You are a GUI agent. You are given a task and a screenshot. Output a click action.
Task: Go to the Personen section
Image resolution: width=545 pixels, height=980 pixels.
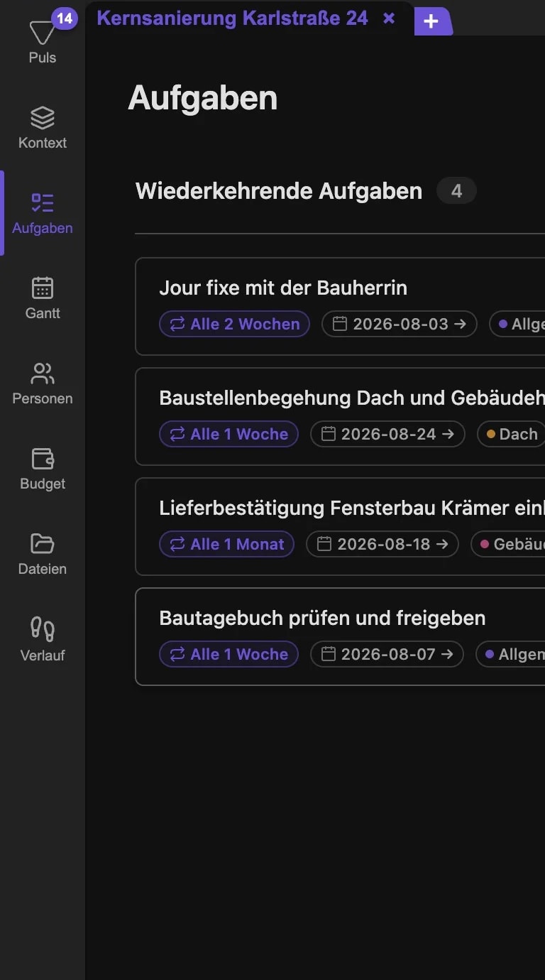(x=43, y=383)
